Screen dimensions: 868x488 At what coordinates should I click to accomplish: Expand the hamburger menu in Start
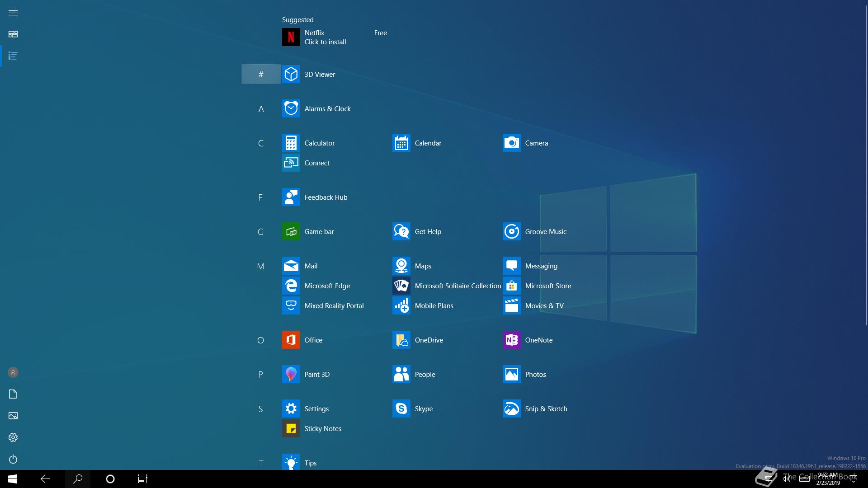coord(13,13)
